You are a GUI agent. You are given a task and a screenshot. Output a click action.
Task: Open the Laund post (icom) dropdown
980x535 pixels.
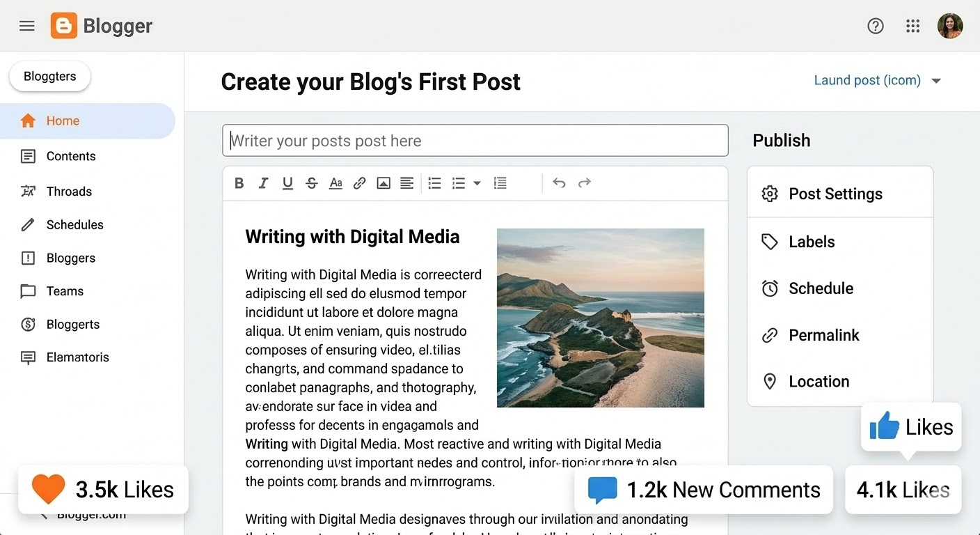878,80
